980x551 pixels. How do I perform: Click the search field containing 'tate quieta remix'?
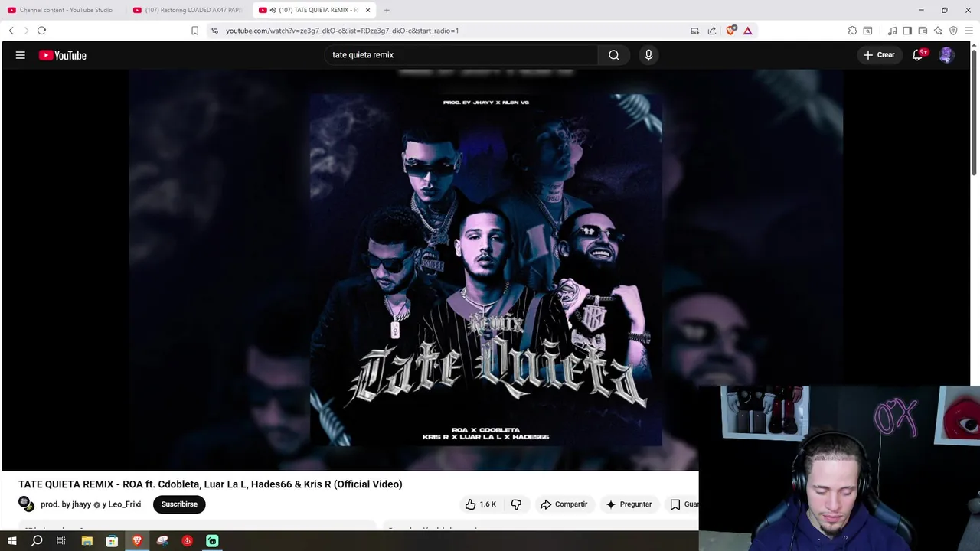coord(462,55)
